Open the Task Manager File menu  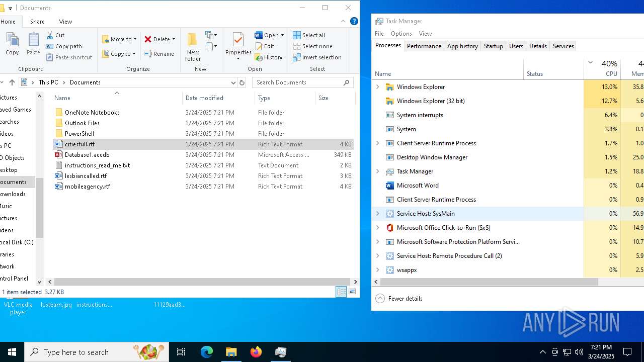(x=379, y=34)
